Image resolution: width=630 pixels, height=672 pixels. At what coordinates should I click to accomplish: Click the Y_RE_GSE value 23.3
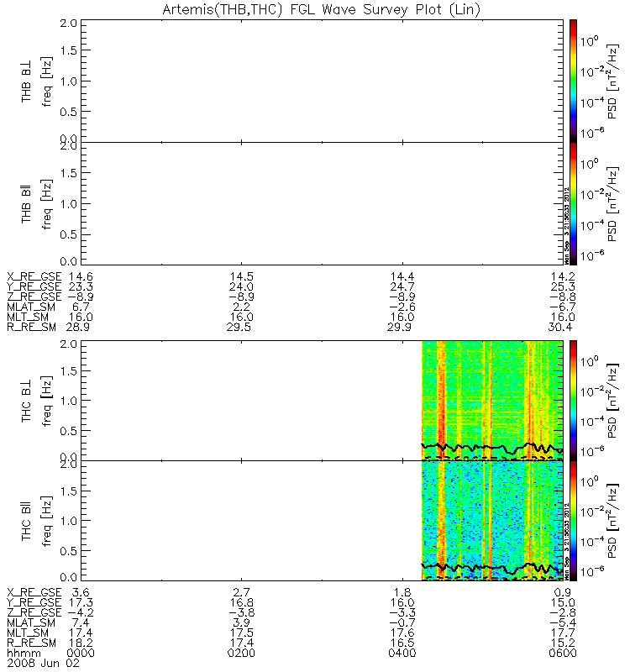coord(81,286)
